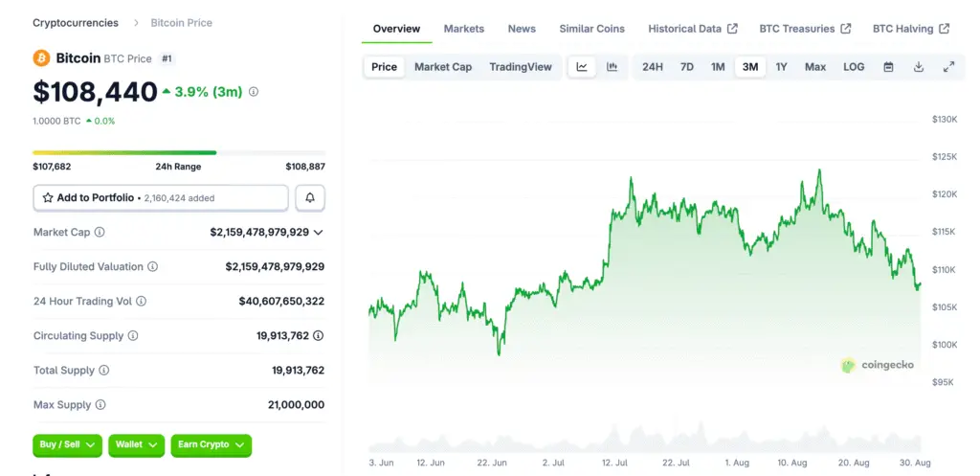The height and width of the screenshot is (476, 980).
Task: Click the Bitcoin rank #1 badge
Action: tap(167, 58)
